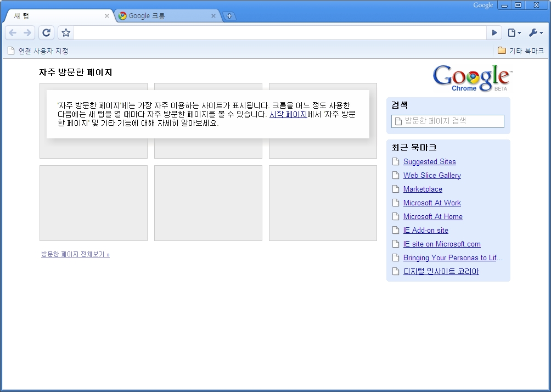Click page icon next to Microsoft At Home

(396, 216)
